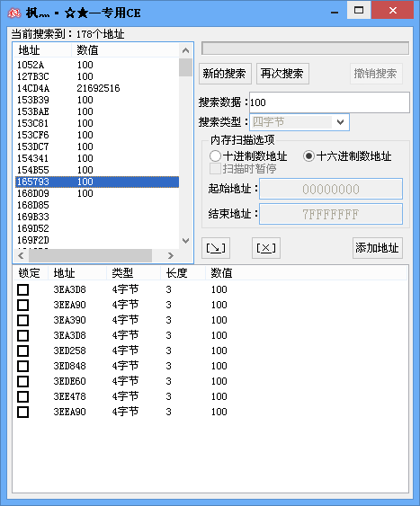Toggle lock checkbox for first 3EEA90 row

point(22,305)
